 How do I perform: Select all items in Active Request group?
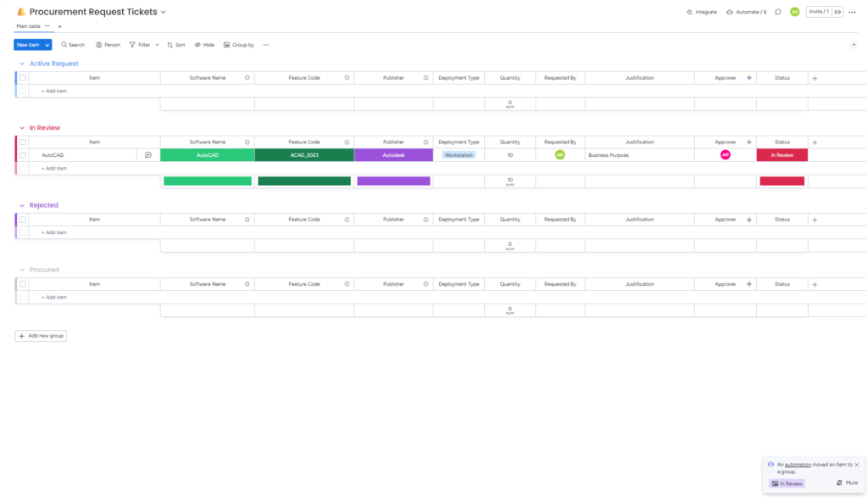click(x=23, y=78)
